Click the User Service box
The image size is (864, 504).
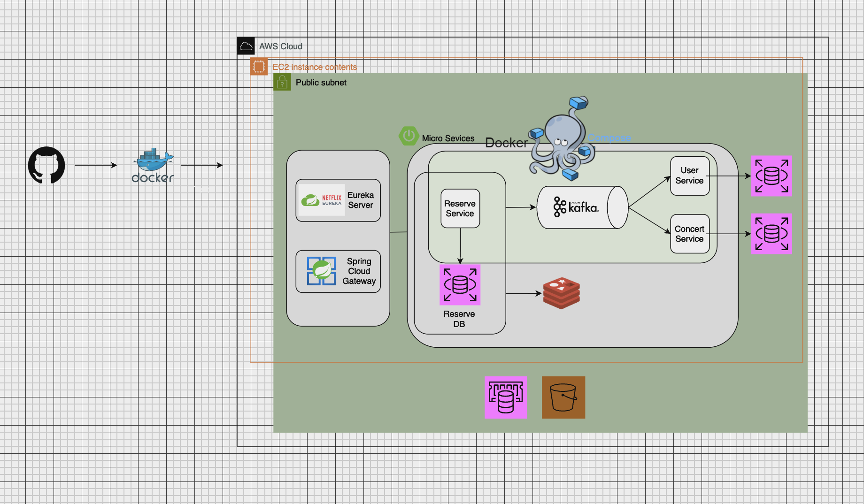tap(690, 176)
